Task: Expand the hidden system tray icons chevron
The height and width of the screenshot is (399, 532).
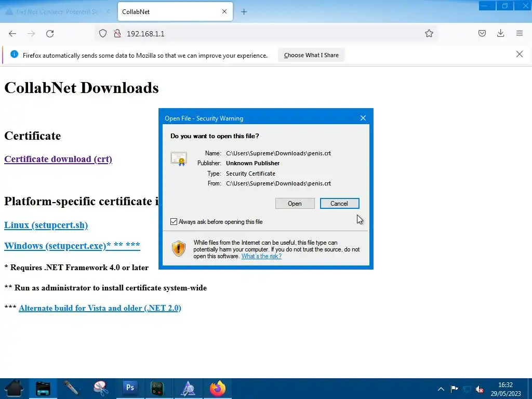Action: 441,389
